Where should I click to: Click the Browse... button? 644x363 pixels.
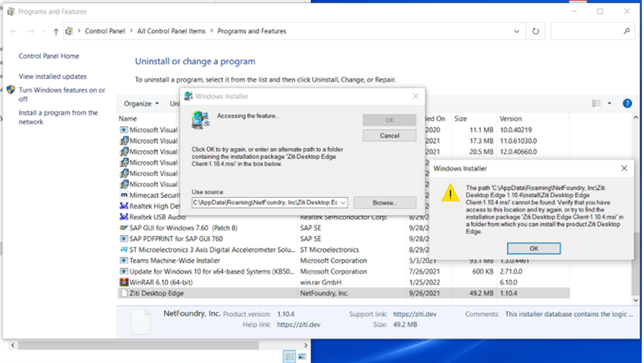pyautogui.click(x=385, y=203)
